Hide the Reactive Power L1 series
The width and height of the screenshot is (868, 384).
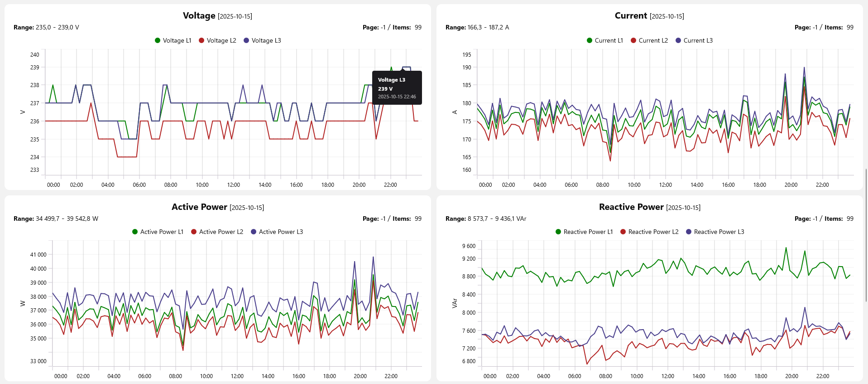(584, 232)
